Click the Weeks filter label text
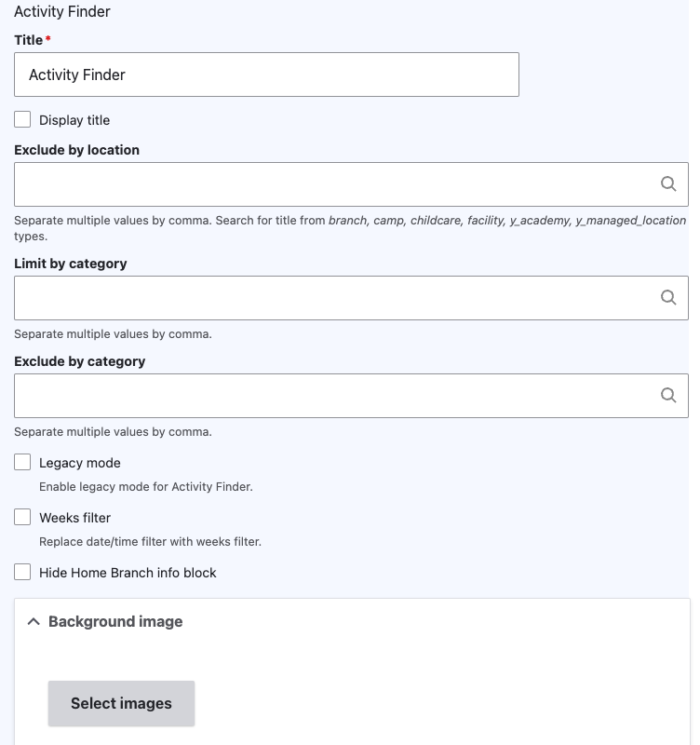The image size is (700, 745). click(75, 518)
